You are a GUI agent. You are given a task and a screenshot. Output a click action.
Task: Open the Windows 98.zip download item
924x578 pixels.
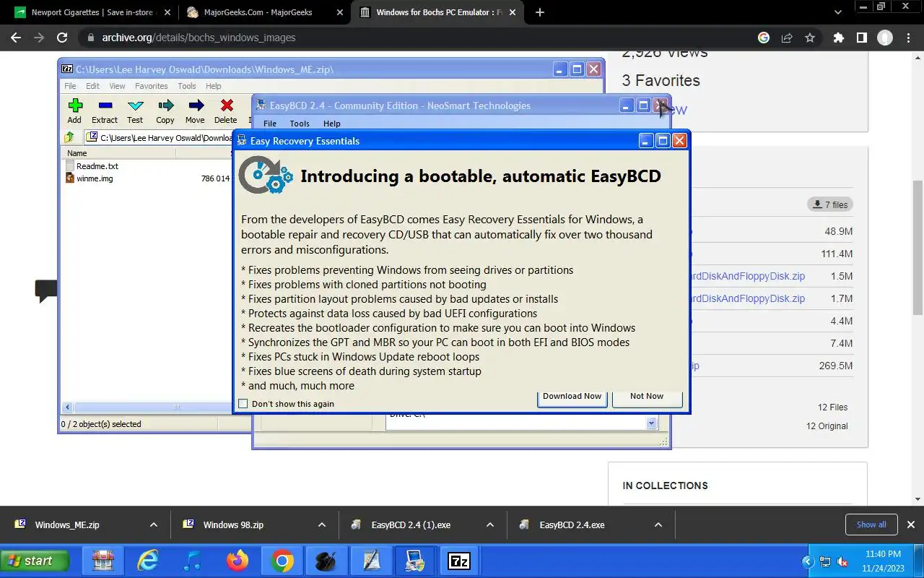click(x=233, y=525)
